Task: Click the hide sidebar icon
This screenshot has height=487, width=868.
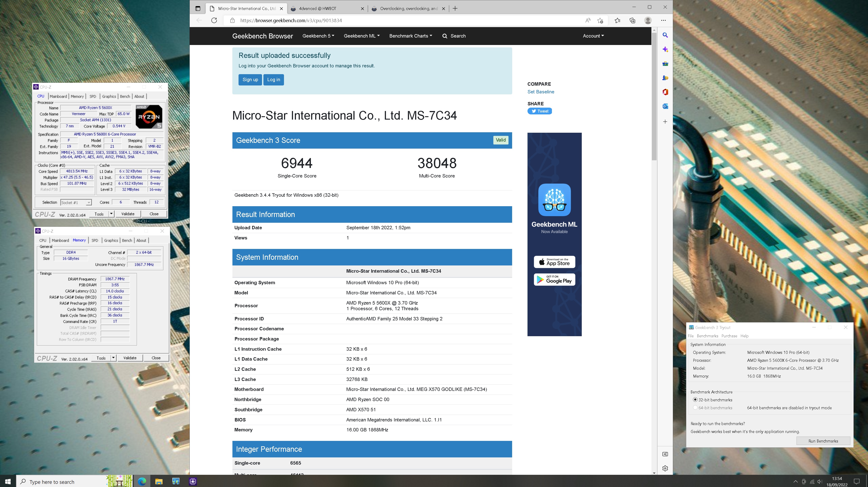Action: pyautogui.click(x=665, y=454)
